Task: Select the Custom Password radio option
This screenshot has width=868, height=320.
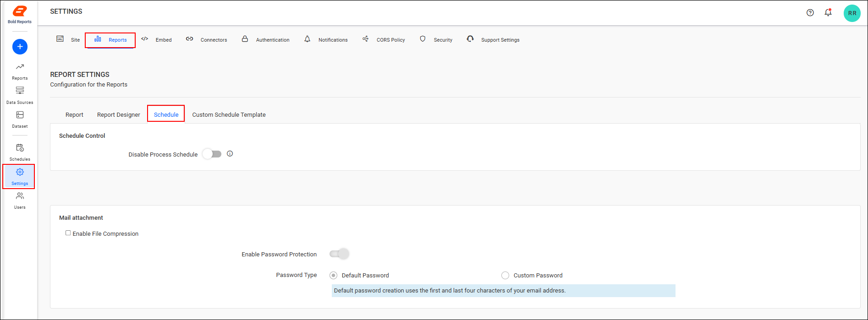Action: coord(505,276)
